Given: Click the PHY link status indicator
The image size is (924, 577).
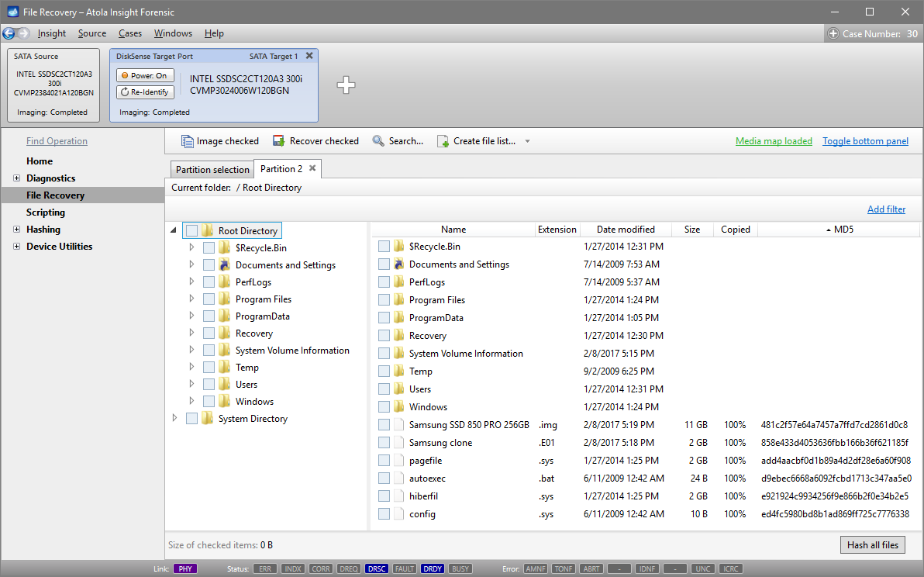Looking at the screenshot, I should [x=184, y=568].
